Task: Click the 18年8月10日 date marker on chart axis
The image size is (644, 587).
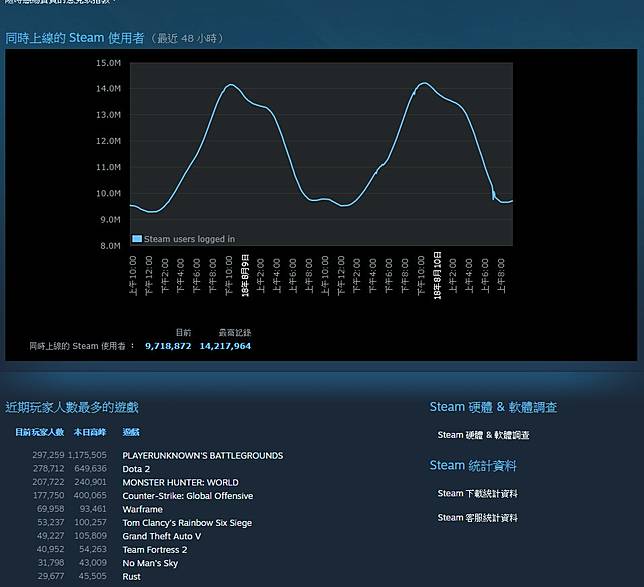Action: (437, 275)
